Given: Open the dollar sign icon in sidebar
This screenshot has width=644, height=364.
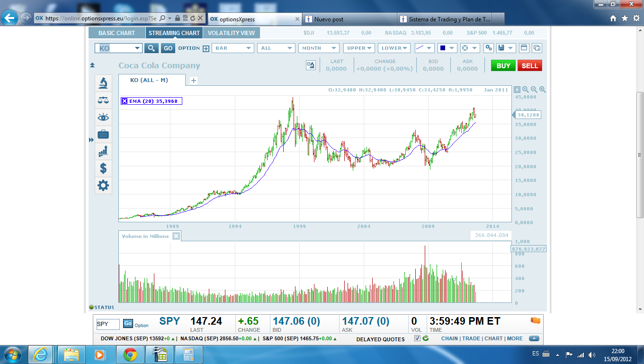Looking at the screenshot, I should [103, 168].
